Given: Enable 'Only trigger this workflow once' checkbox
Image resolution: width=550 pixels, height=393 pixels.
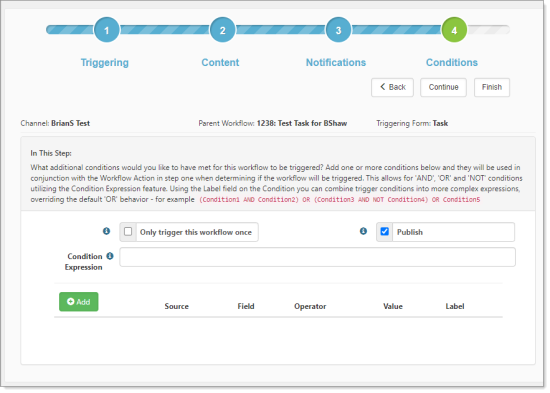Looking at the screenshot, I should tap(128, 232).
